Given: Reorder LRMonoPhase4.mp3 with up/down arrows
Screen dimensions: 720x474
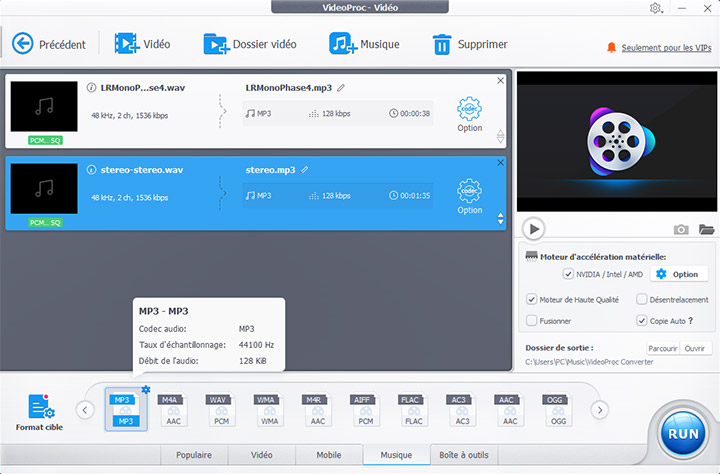Looking at the screenshot, I should pyautogui.click(x=501, y=136).
